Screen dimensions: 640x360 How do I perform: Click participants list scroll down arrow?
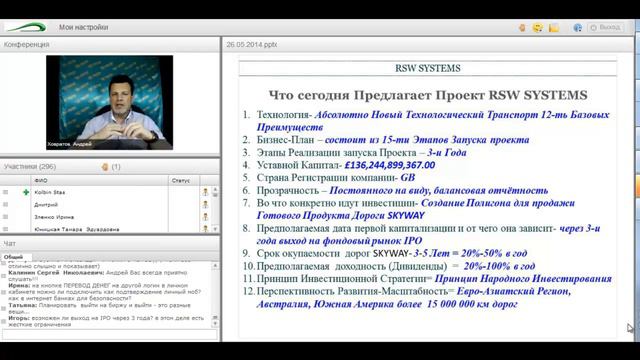(x=215, y=229)
